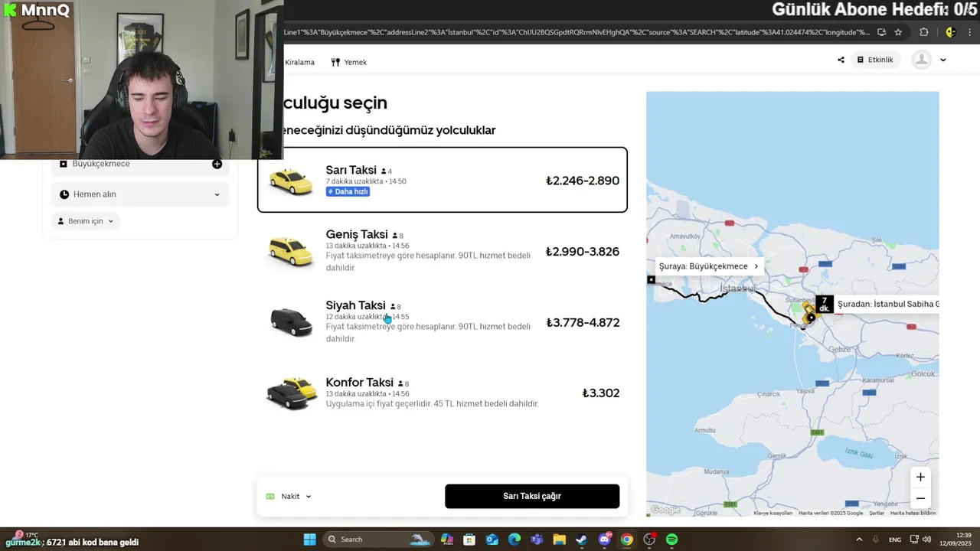This screenshot has height=551, width=980.
Task: Click the Daha hızlı badge
Action: point(348,191)
